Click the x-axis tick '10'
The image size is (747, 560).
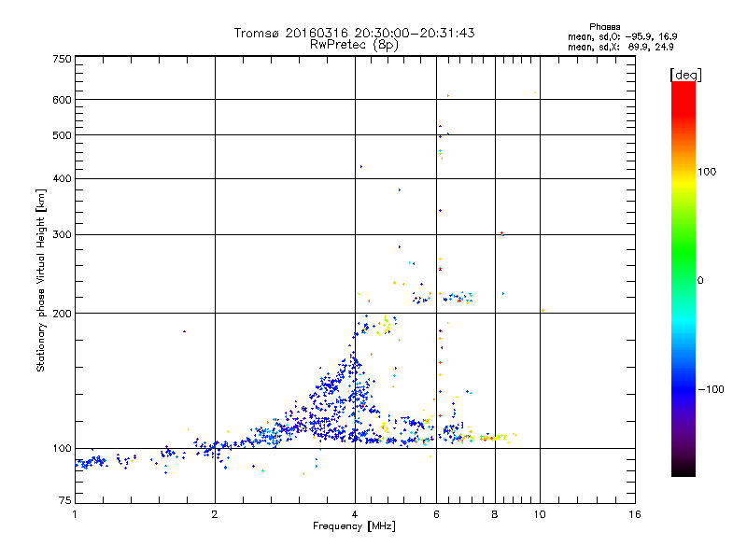click(x=540, y=514)
